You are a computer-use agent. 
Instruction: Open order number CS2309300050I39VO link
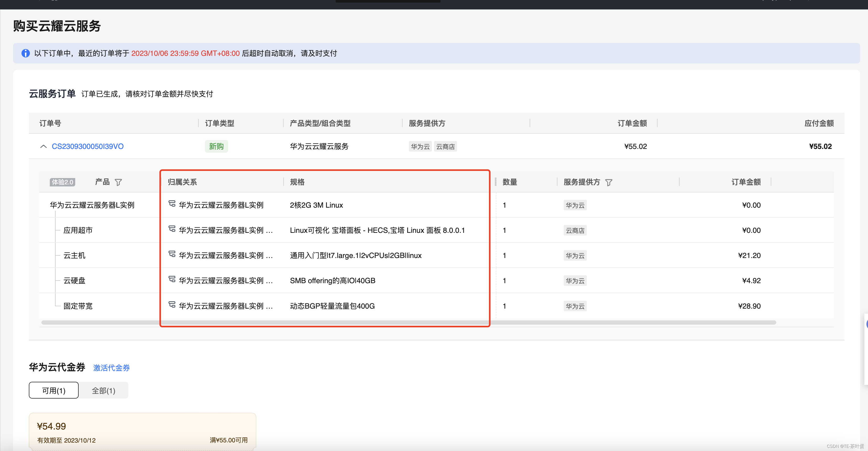(88, 146)
